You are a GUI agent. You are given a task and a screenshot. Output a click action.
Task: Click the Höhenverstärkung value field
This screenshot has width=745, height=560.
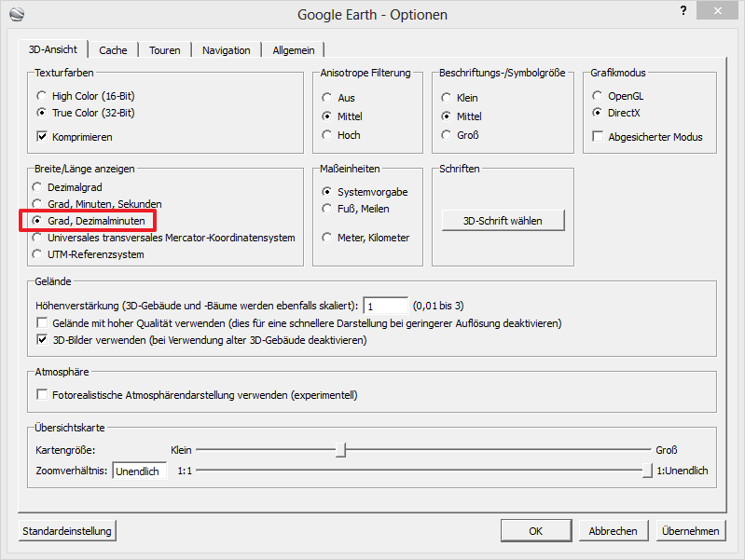[385, 306]
